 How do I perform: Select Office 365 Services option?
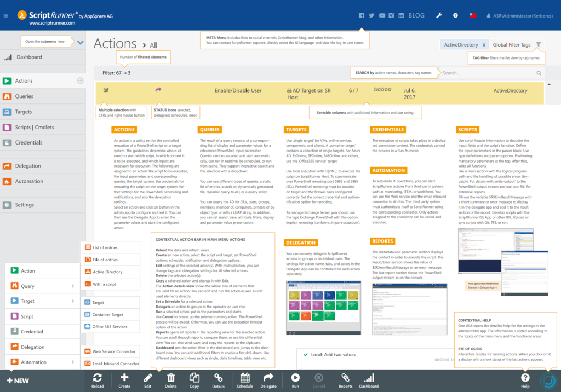110,327
